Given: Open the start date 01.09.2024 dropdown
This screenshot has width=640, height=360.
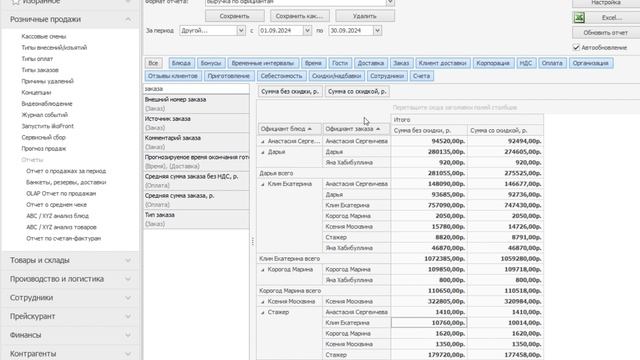Looking at the screenshot, I should (307, 31).
